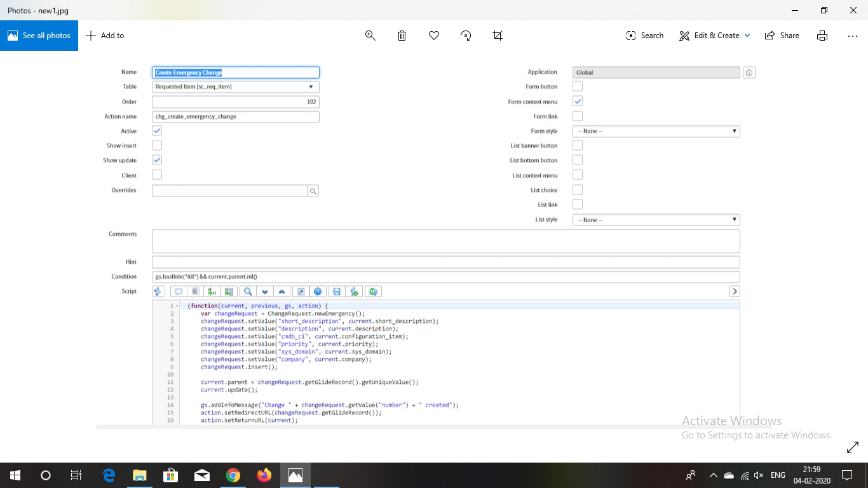
Task: Open the Edit & Create menu
Action: point(714,36)
